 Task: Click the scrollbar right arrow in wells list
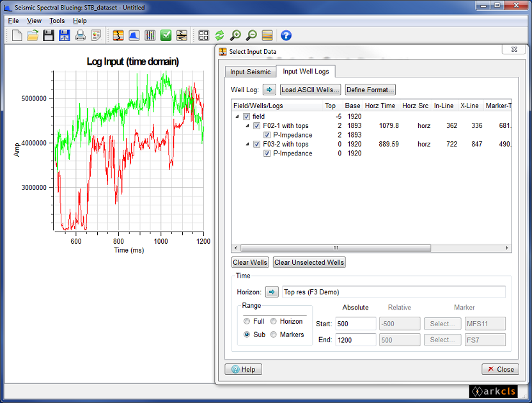coord(507,248)
